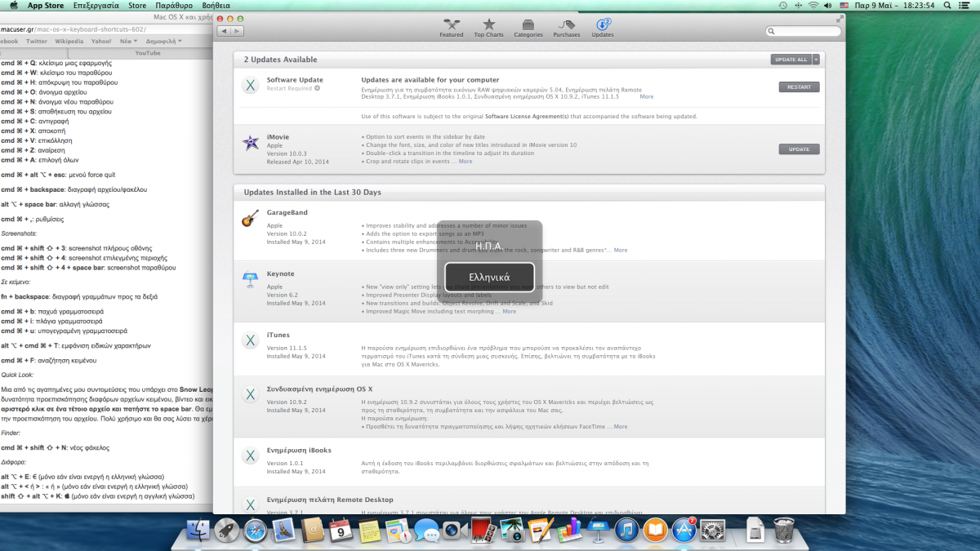The image size is (980, 551).
Task: Open Photo Booth in the Dock
Action: click(x=483, y=531)
